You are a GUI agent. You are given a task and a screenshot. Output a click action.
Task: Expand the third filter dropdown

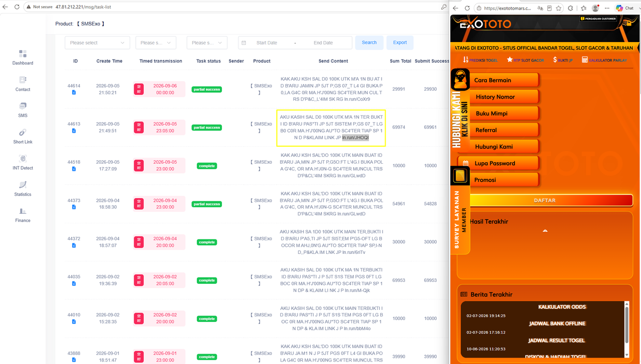tap(207, 43)
